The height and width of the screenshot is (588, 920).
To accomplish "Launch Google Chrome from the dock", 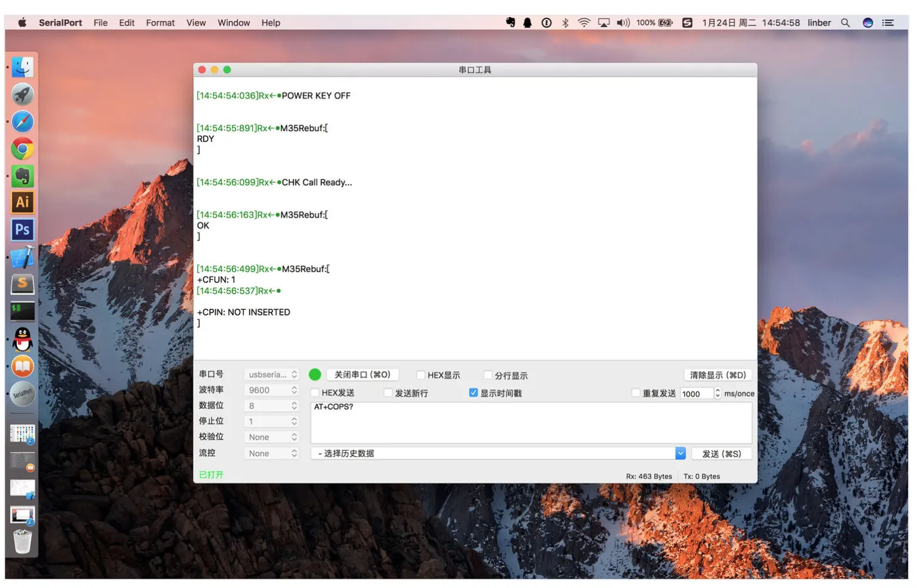I will click(x=22, y=149).
